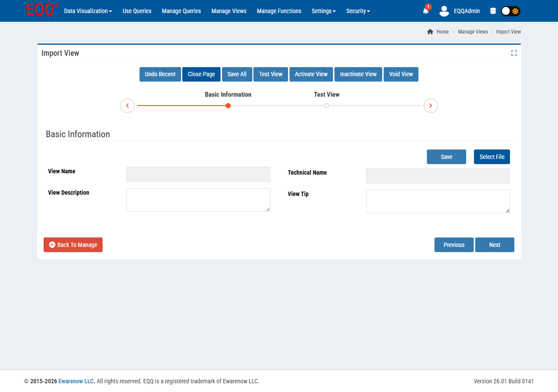
Task: Click the Home icon in the breadcrumb
Action: click(x=430, y=31)
